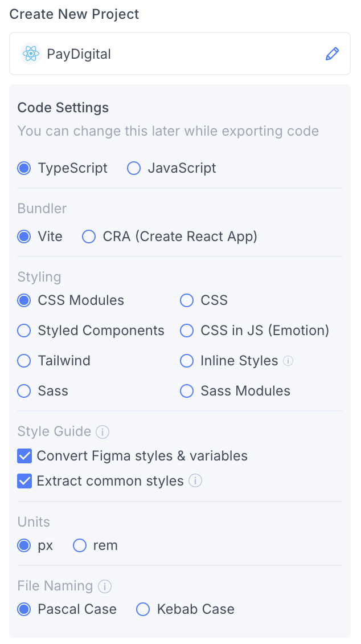Uncheck Convert Figma styles & variables
This screenshot has height=644, width=361.
[24, 456]
